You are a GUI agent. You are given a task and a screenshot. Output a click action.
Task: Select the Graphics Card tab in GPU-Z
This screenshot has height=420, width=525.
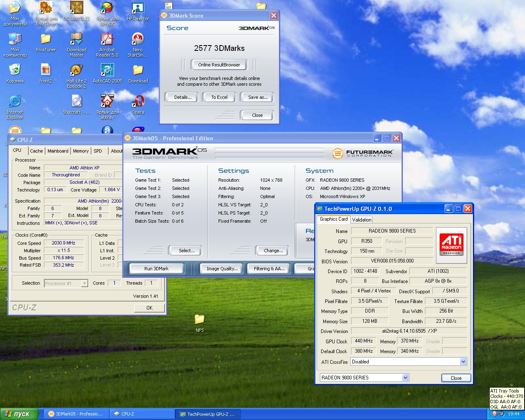click(x=333, y=219)
